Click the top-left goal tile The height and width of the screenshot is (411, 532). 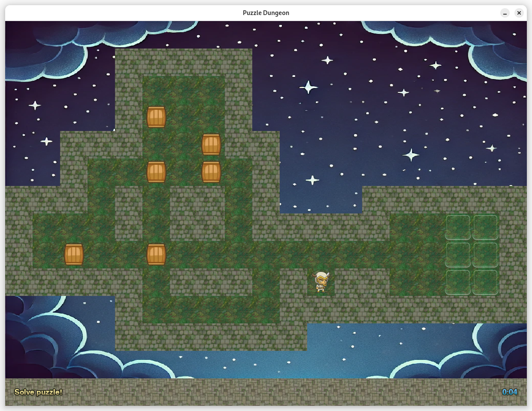tap(458, 227)
